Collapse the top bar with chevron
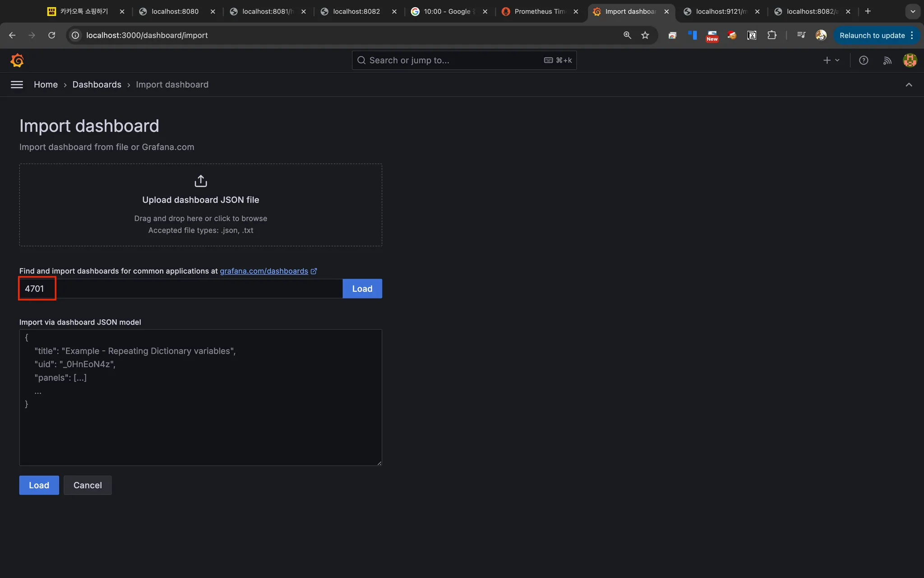This screenshot has height=578, width=924. point(909,84)
